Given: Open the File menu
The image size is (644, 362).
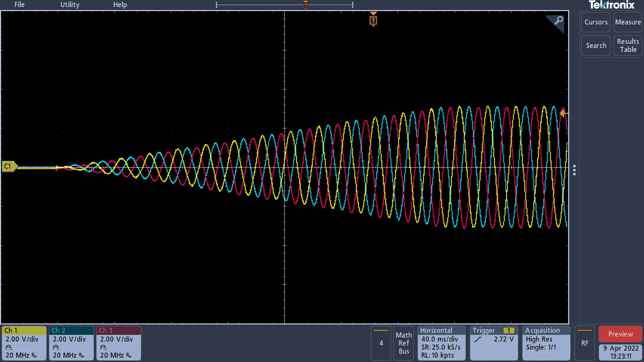Looking at the screenshot, I should pos(19,4).
